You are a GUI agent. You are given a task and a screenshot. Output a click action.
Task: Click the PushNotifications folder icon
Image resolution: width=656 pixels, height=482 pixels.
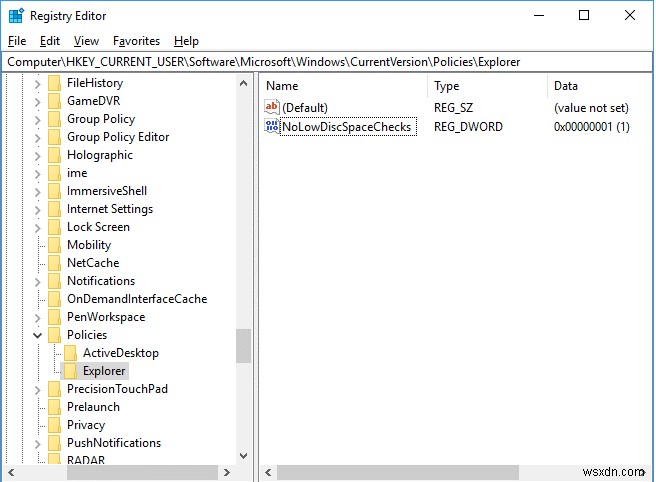[54, 443]
